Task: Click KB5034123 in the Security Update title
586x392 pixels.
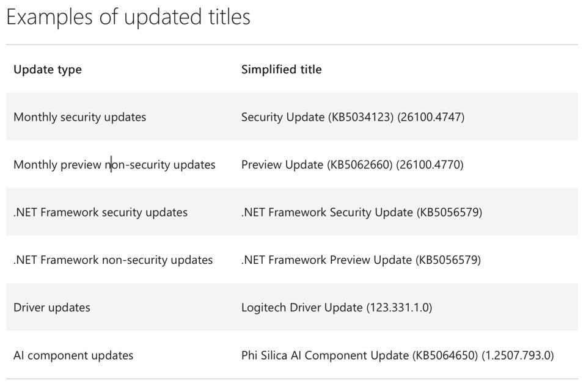Action: point(361,117)
